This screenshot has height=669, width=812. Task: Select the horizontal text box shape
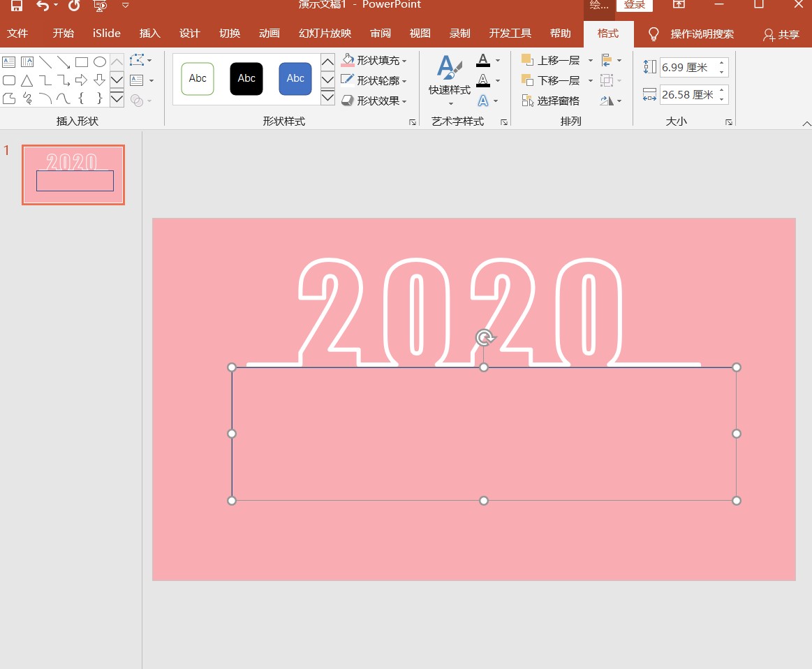pos(9,62)
